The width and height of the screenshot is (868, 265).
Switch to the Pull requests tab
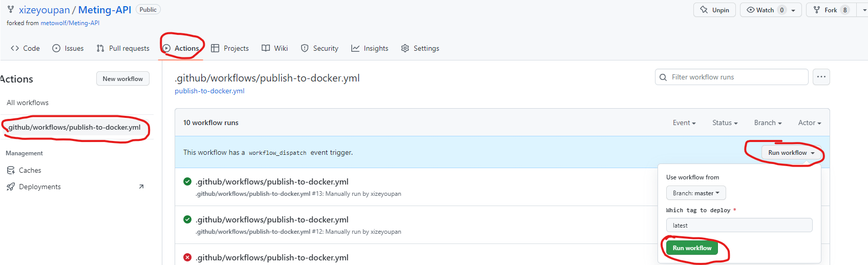(123, 48)
